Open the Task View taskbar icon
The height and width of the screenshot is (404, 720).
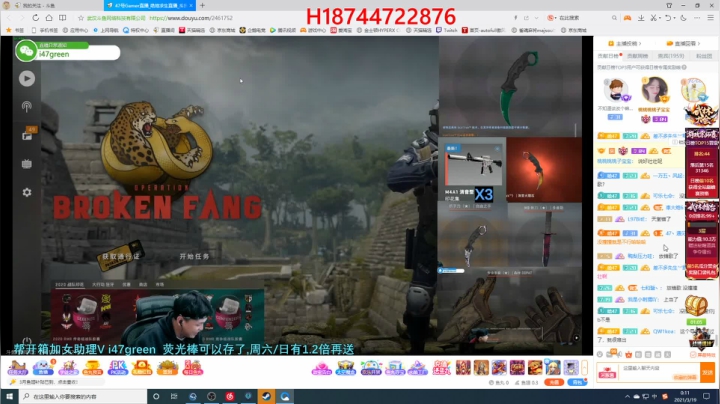(x=174, y=396)
